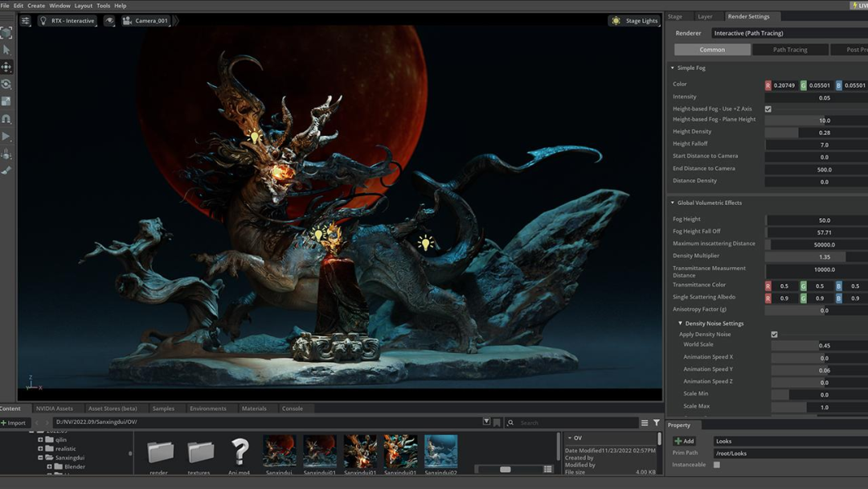The height and width of the screenshot is (489, 868).
Task: Toggle Height-based Fog Use +Z Axis checkbox
Action: [x=768, y=109]
